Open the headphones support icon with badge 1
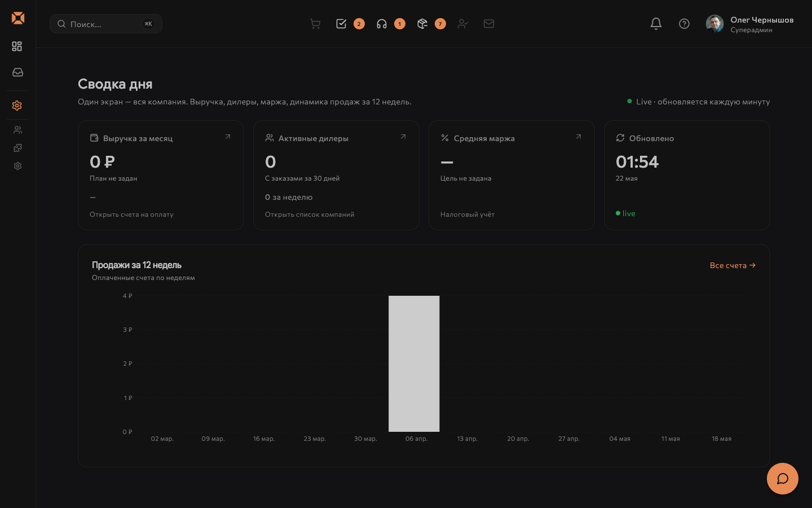Image resolution: width=812 pixels, height=508 pixels. point(382,24)
